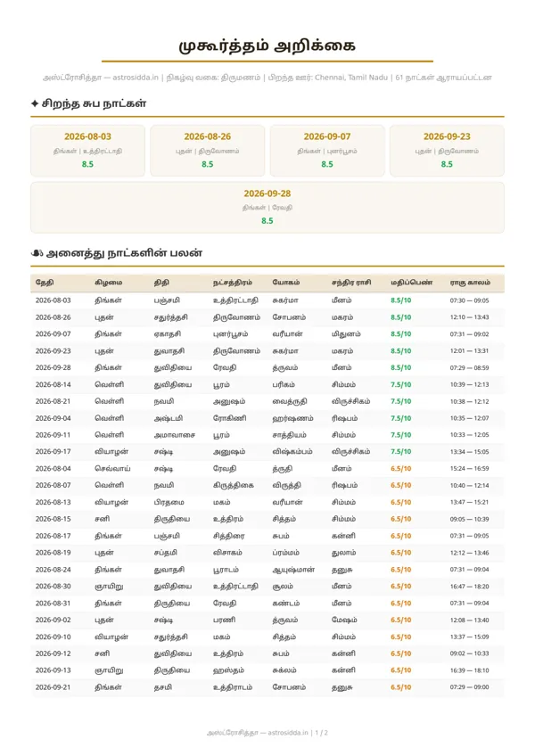Click Rahu time 07:29 — 08:59
This screenshot has height=756, width=535.
(x=469, y=368)
